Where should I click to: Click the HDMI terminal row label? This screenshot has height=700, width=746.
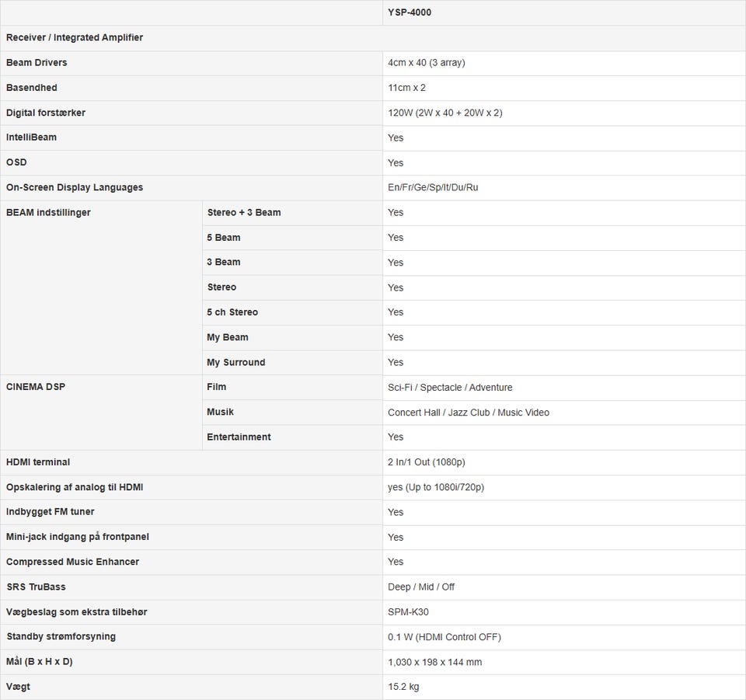pyautogui.click(x=38, y=462)
